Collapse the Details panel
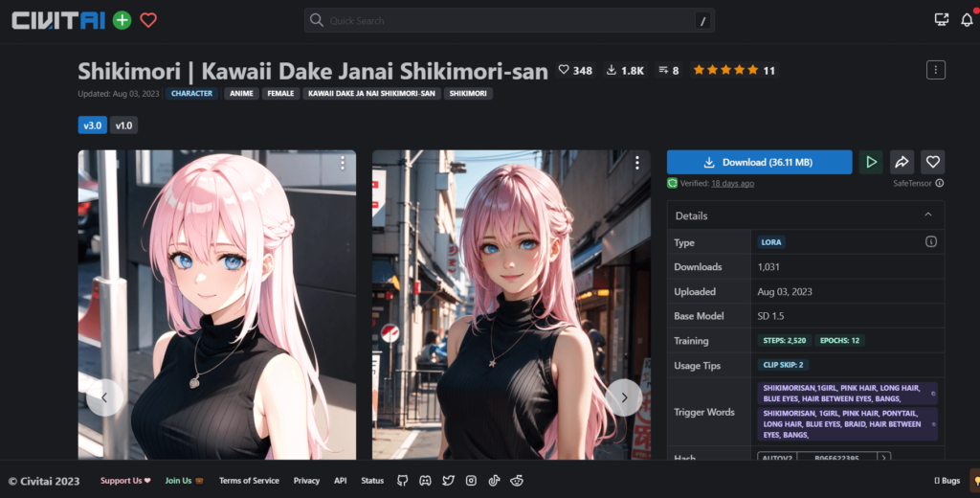The image size is (980, 498). (927, 215)
